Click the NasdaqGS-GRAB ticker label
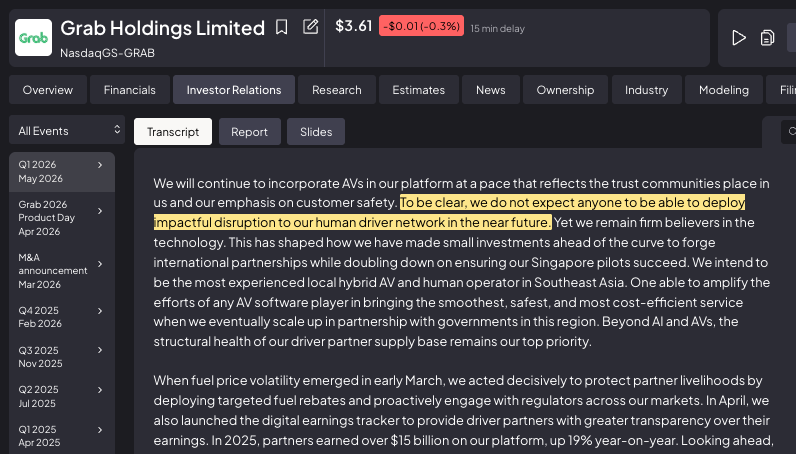Image resolution: width=796 pixels, height=454 pixels. click(x=107, y=53)
